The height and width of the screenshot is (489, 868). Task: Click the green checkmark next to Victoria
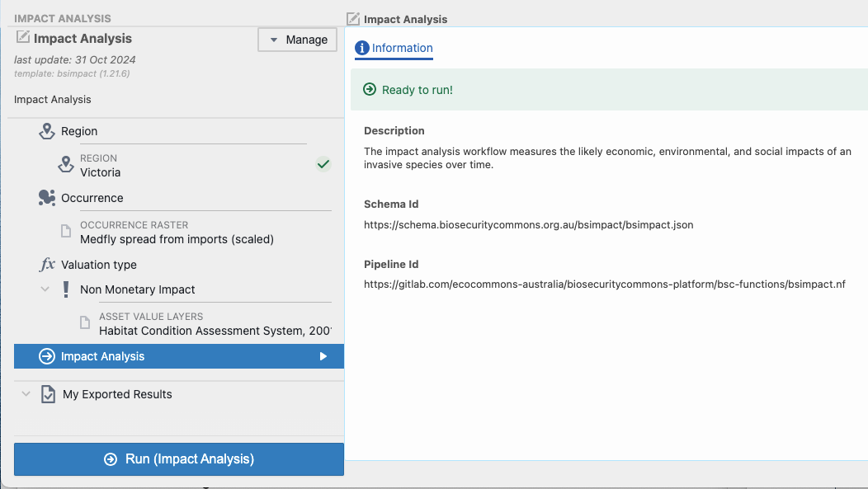point(323,164)
